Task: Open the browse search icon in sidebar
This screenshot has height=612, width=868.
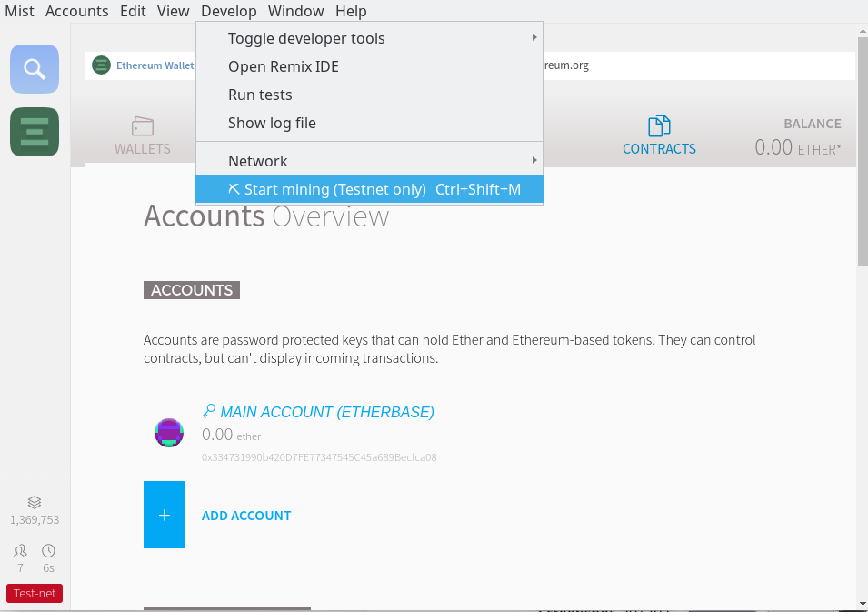Action: (x=35, y=69)
